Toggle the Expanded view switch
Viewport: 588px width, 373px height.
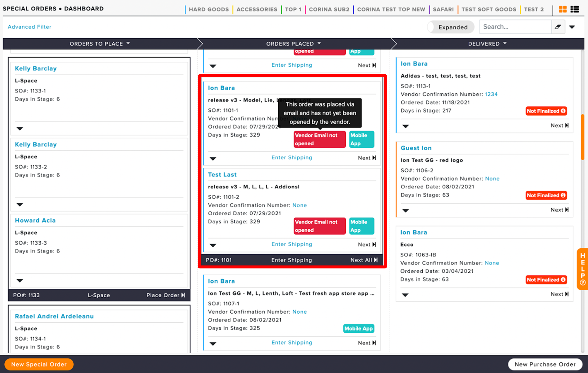[450, 27]
